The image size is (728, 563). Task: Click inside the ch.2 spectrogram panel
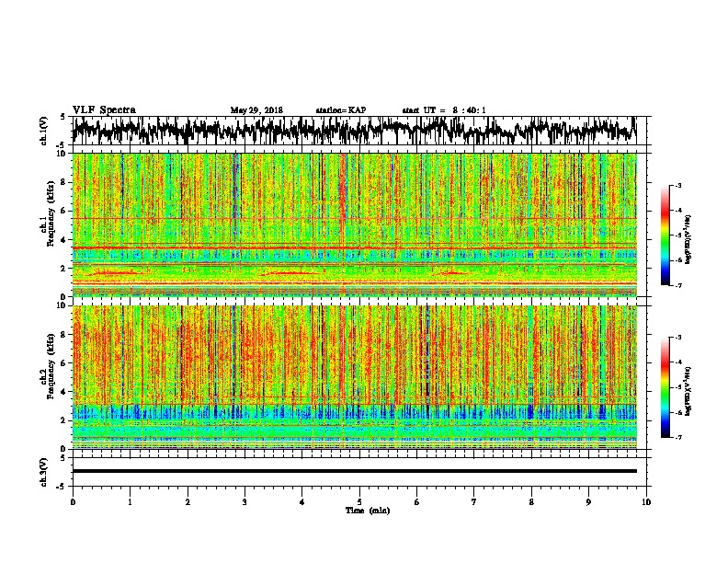click(x=354, y=377)
